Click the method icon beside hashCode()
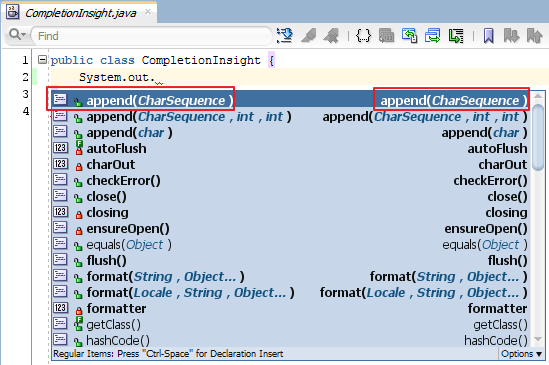The height and width of the screenshot is (365, 549). pyautogui.click(x=60, y=339)
